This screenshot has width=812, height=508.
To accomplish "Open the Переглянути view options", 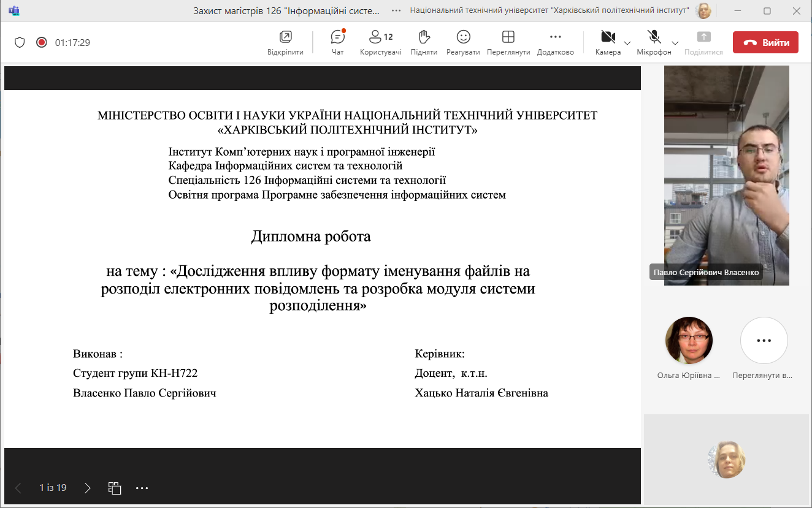I will 508,42.
